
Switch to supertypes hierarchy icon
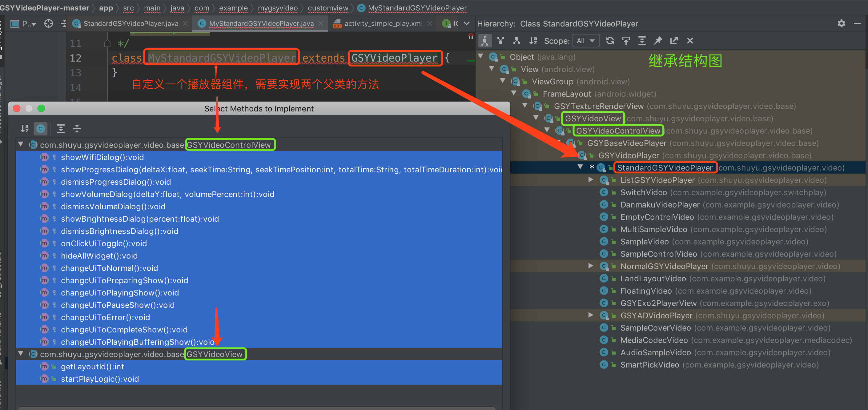click(501, 41)
